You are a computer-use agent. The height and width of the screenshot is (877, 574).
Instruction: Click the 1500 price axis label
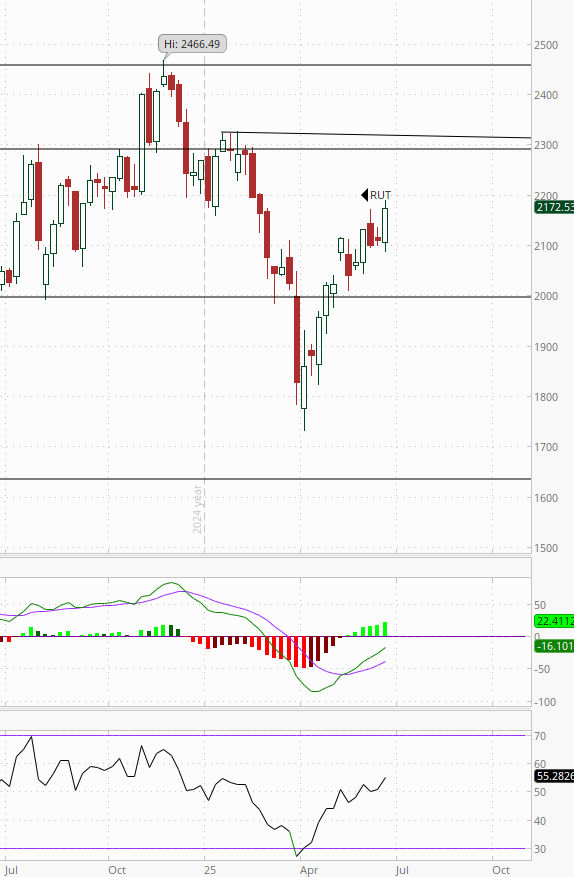545,548
